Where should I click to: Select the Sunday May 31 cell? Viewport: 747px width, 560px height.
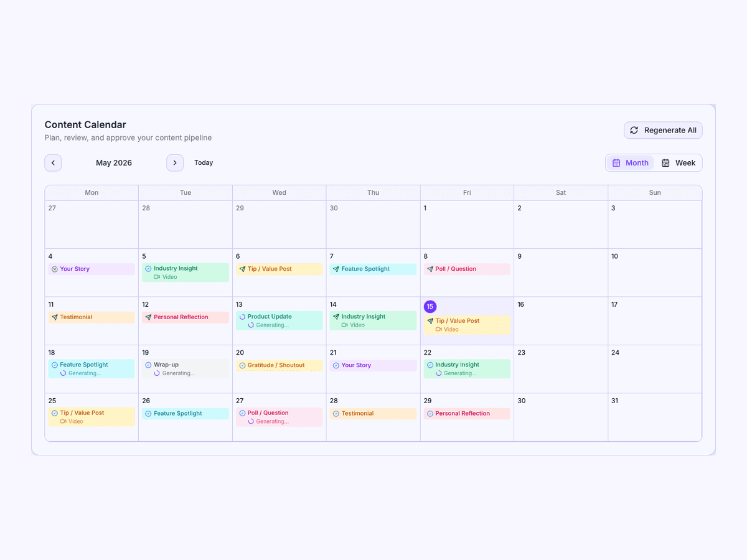[655, 418]
